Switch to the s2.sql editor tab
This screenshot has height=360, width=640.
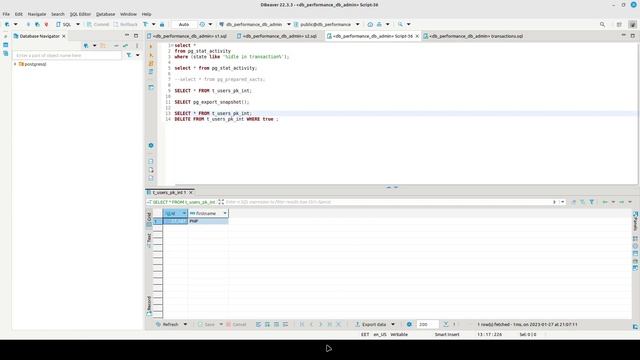pos(277,36)
